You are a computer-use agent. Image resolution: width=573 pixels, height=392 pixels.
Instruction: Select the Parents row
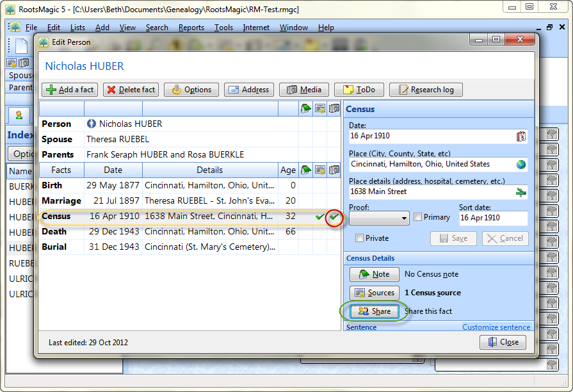pyautogui.click(x=190, y=154)
